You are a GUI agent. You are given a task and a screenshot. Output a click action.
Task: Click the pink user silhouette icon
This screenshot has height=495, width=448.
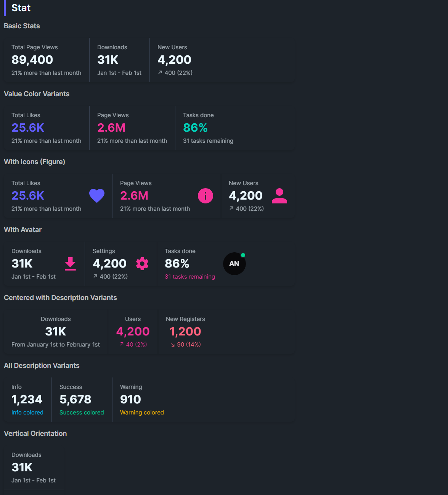pos(279,196)
